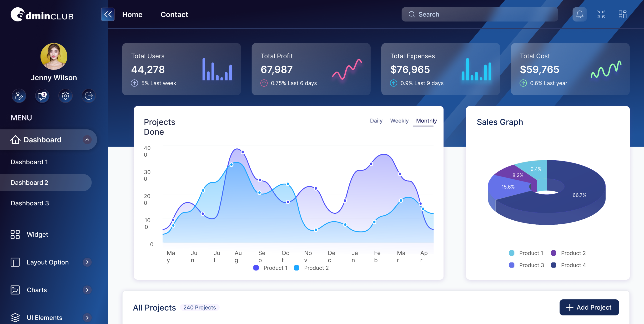
Task: Click the search magnifier icon
Action: [x=412, y=14]
